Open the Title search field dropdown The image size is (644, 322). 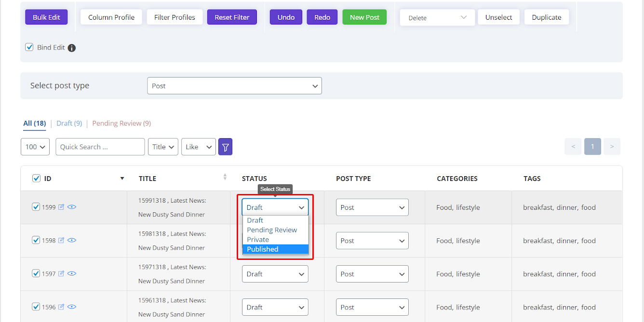163,147
